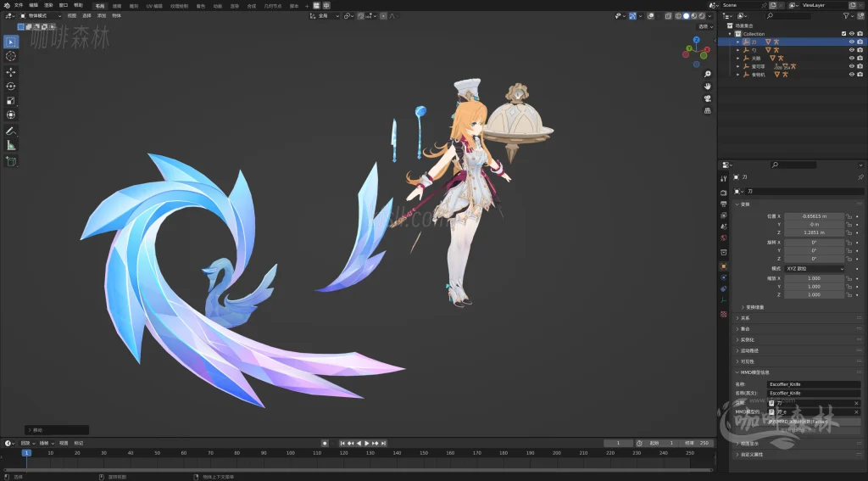
Task: Toggle Collection visibility eye icon
Action: (x=851, y=34)
